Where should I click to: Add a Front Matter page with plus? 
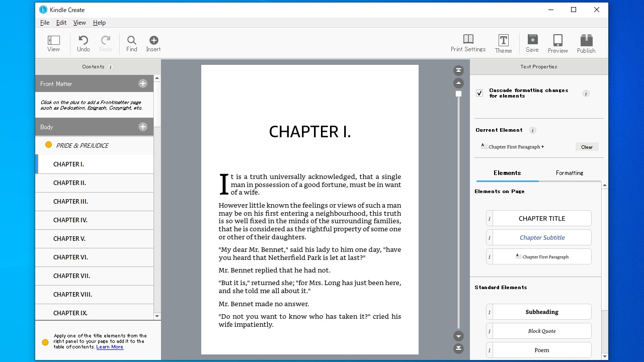pos(143,83)
